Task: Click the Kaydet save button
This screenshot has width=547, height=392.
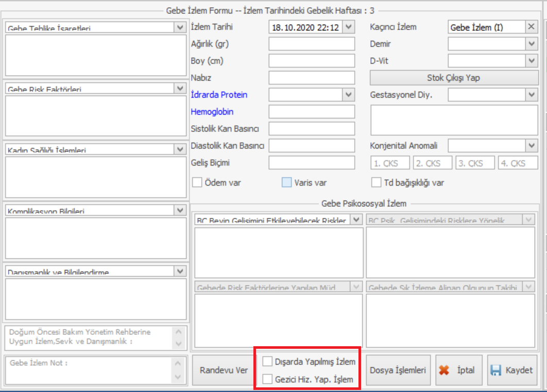Action: coord(512,370)
